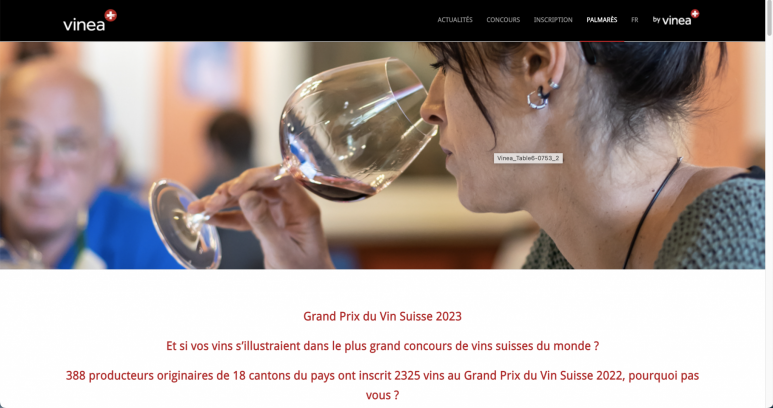Click the Swiss cross on the 'by vinea' logo
This screenshot has height=408, width=773.
pos(695,14)
